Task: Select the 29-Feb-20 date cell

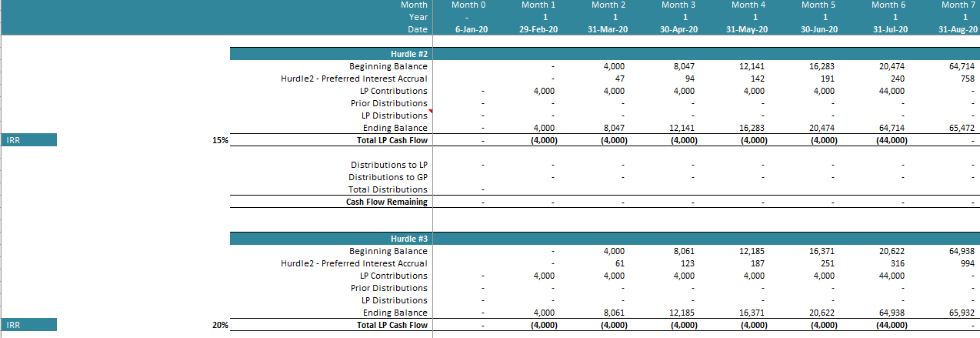Action: 538,29
